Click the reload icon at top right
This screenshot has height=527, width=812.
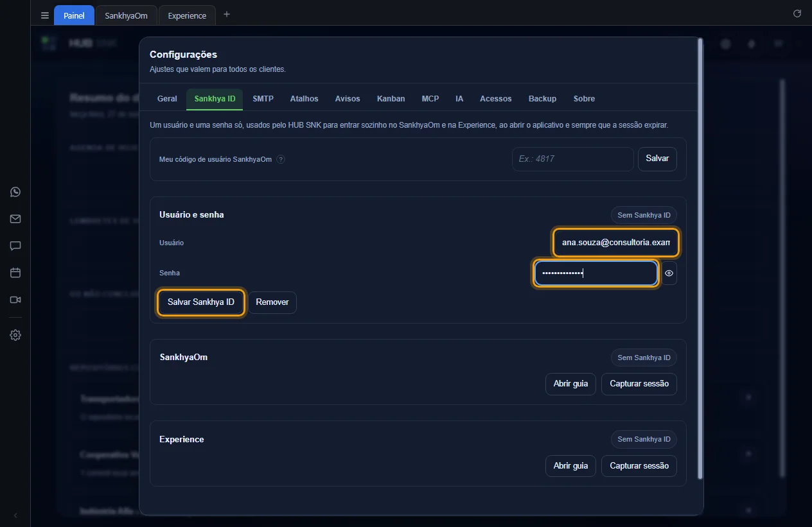[x=797, y=13]
